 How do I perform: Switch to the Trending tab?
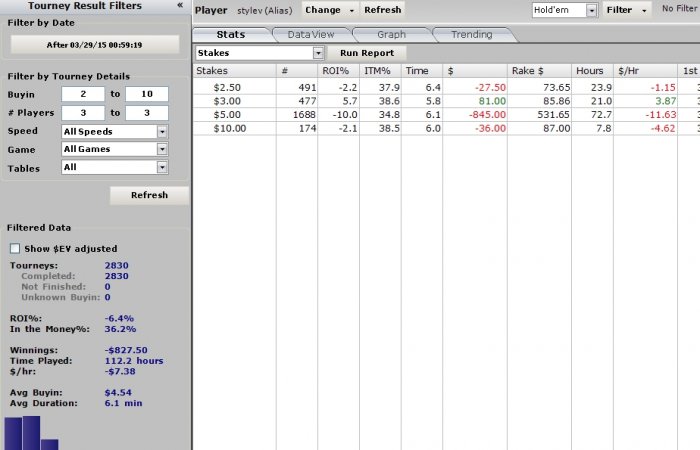point(472,34)
